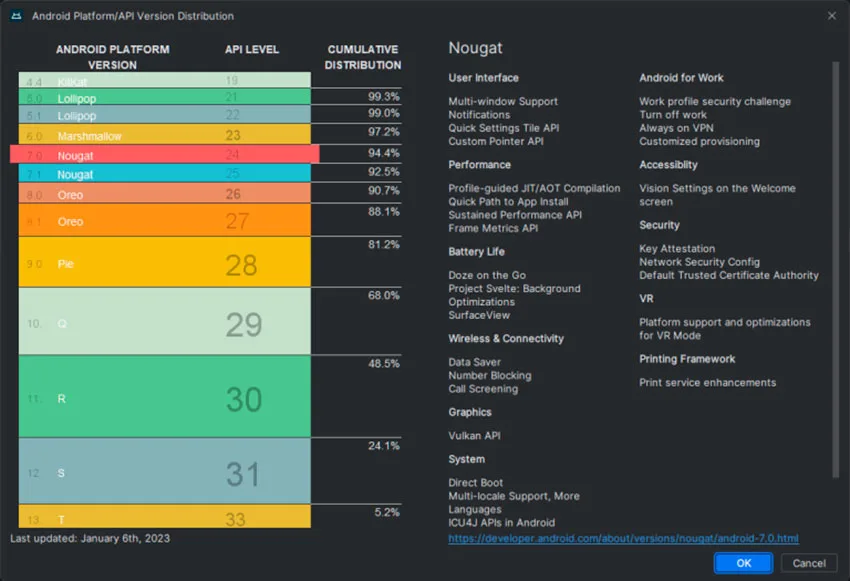Viewport: 850px width, 581px height.
Task: Click the Cancel button
Action: click(x=809, y=563)
